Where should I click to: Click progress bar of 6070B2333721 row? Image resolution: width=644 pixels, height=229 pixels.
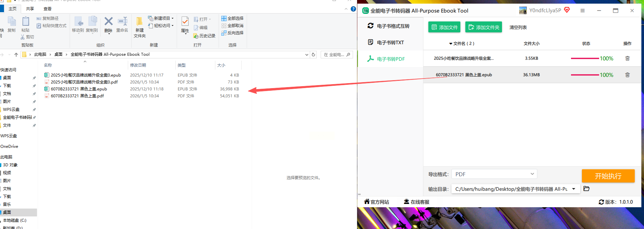(x=585, y=75)
